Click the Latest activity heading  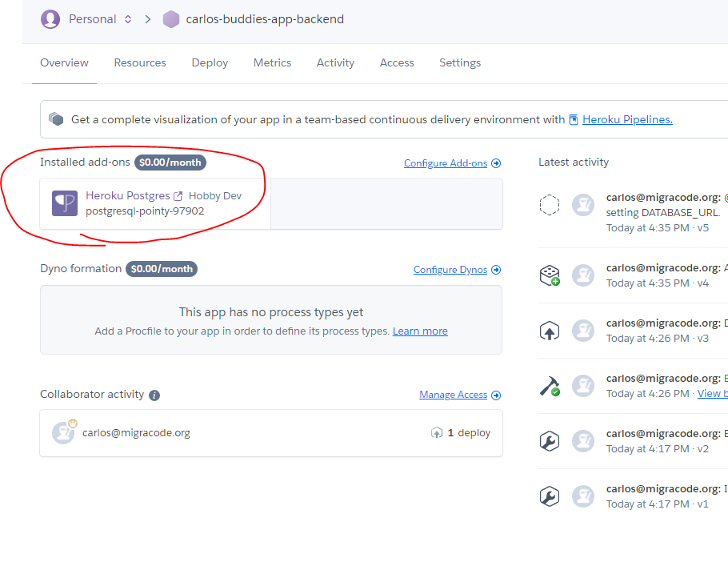click(x=574, y=162)
